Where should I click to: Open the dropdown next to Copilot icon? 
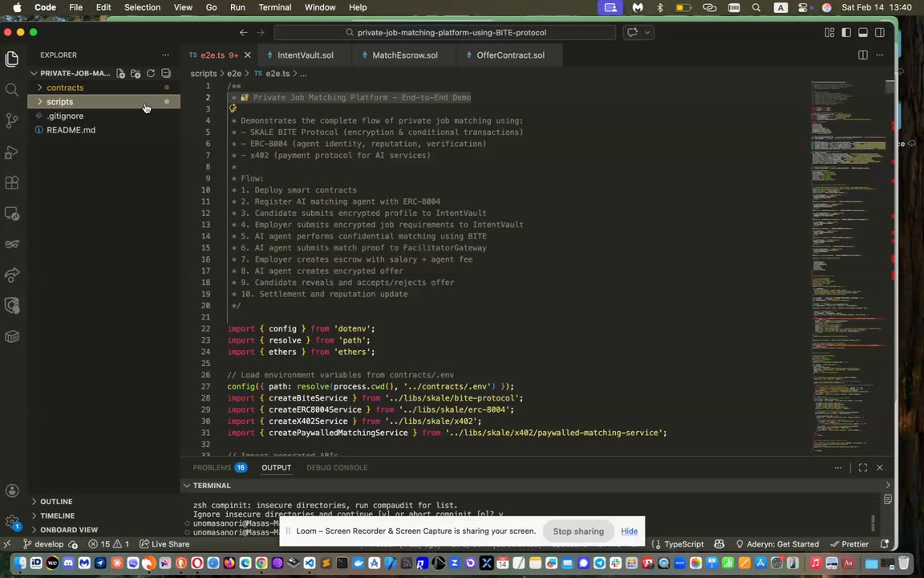647,32
